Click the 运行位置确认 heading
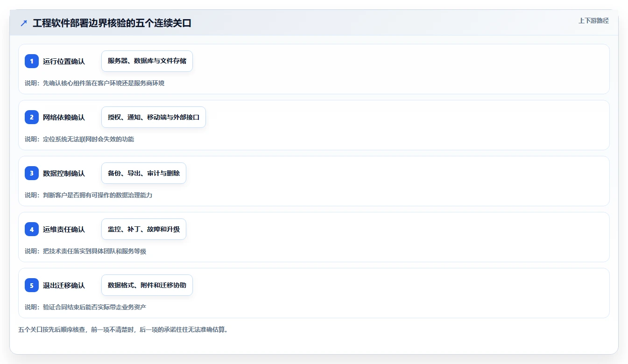The image size is (628, 364). (64, 61)
